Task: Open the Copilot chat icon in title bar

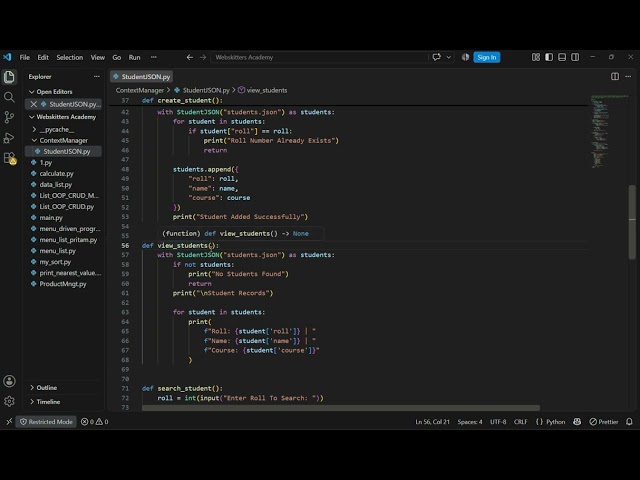Action: pos(437,57)
